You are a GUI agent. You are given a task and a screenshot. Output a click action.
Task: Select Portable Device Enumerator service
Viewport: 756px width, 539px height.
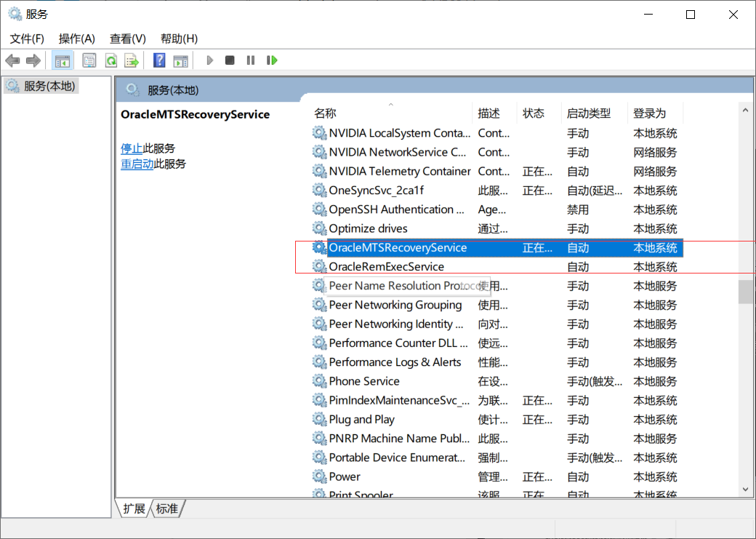point(398,458)
